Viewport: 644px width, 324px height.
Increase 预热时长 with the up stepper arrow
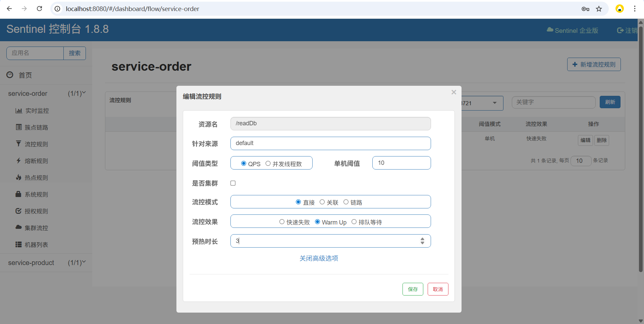click(422, 239)
